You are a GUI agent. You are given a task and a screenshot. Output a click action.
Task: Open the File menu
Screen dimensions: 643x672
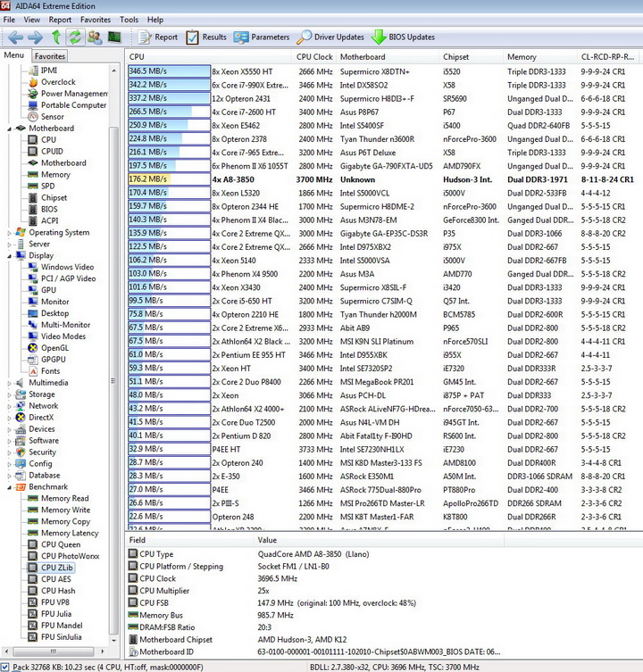click(9, 20)
